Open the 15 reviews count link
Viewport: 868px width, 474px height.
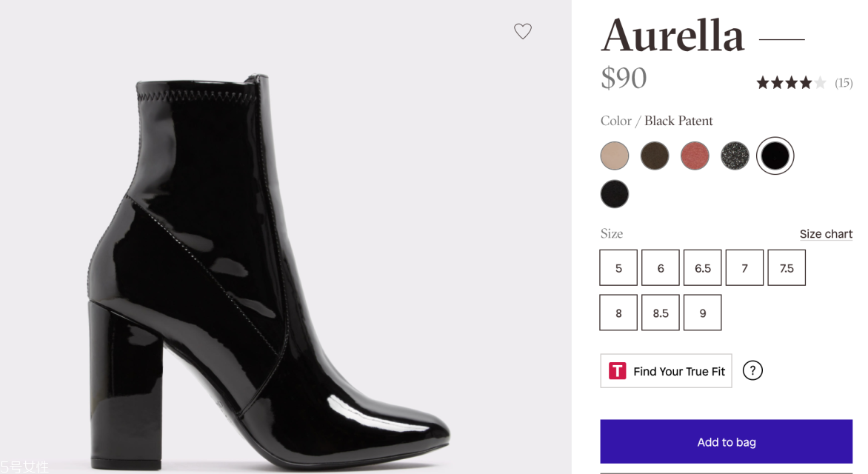844,83
